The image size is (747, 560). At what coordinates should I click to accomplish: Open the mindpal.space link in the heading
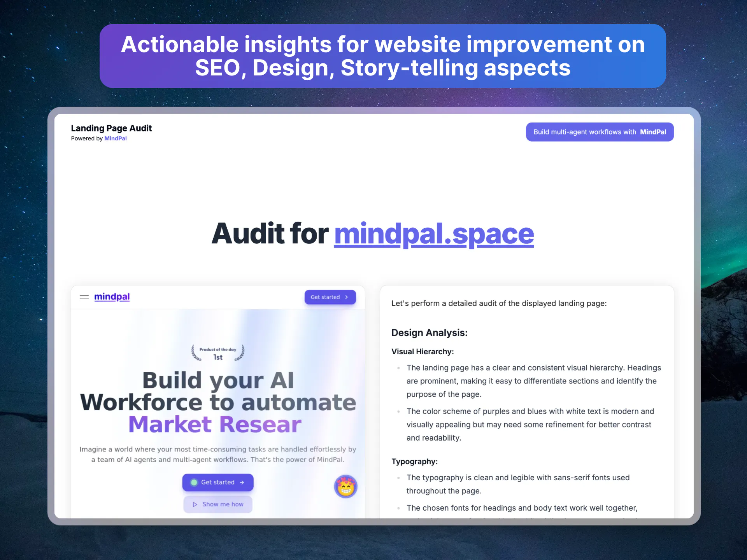(x=434, y=234)
